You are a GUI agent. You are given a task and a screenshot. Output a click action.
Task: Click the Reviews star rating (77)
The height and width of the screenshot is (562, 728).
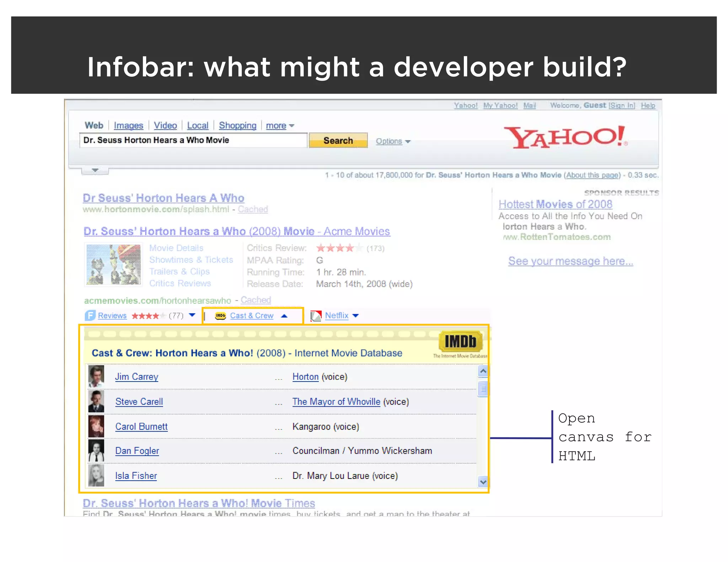point(148,315)
